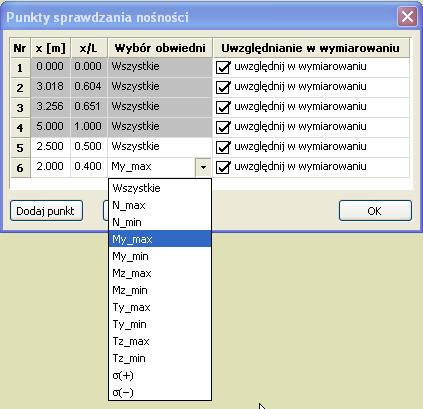Image resolution: width=423 pixels, height=409 pixels.
Task: Click the 'Wybór obwiedni' column header
Action: (160, 48)
